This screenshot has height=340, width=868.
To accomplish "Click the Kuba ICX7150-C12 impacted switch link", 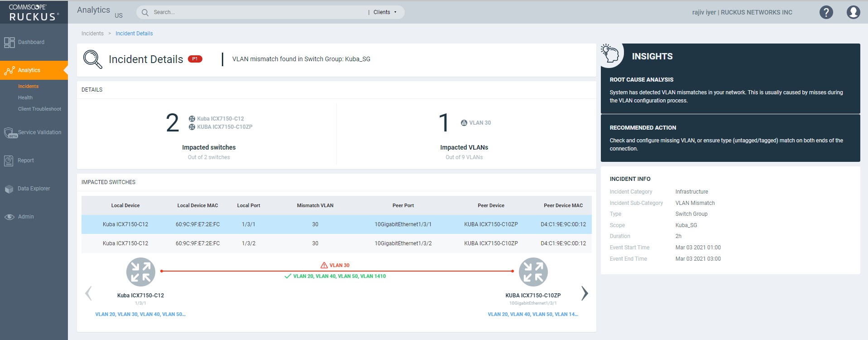I will [221, 119].
